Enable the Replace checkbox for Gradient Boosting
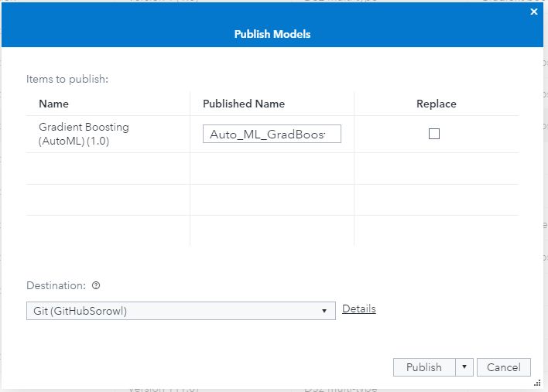 point(434,134)
